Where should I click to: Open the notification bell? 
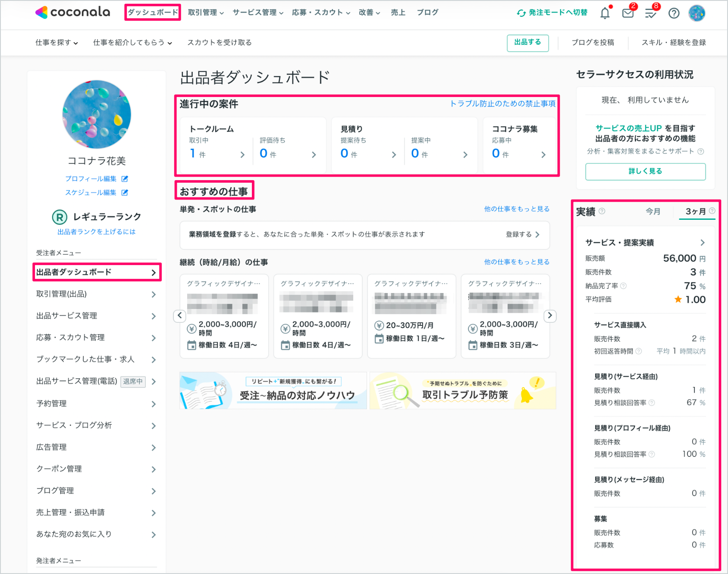[605, 13]
